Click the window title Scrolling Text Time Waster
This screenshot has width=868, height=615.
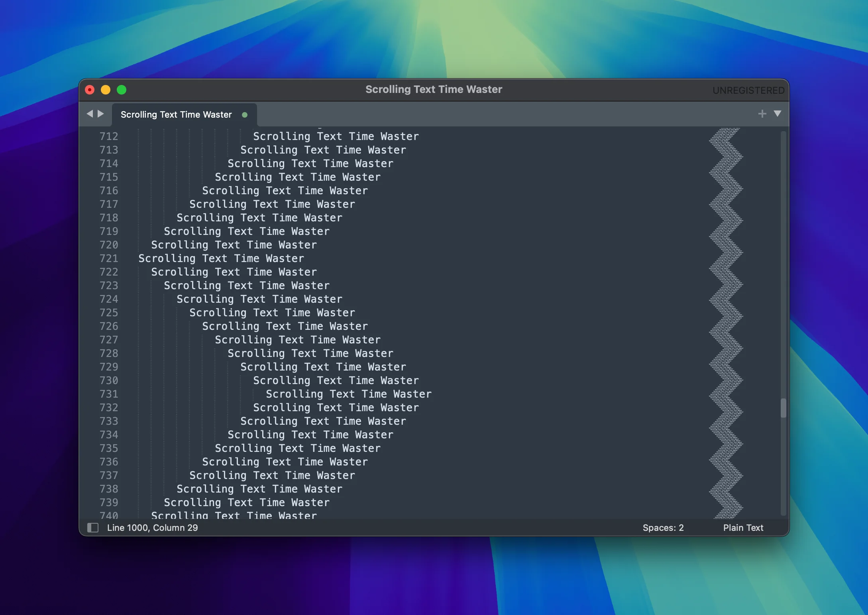click(433, 89)
